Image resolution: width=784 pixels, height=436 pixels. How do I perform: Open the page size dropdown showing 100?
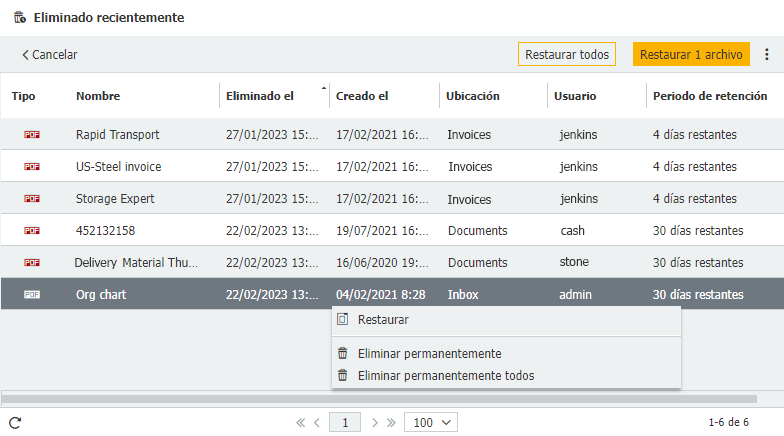click(430, 423)
